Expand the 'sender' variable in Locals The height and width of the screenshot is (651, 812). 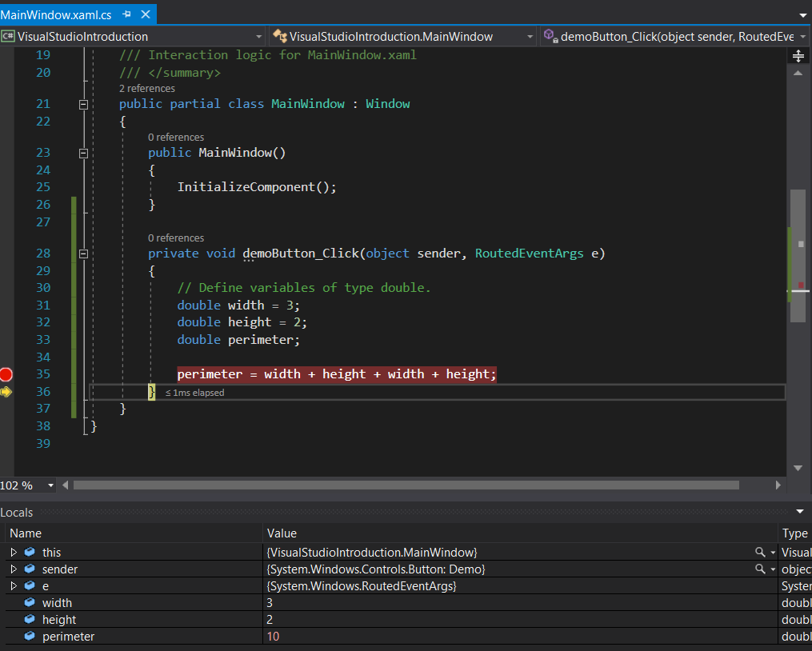coord(13,569)
